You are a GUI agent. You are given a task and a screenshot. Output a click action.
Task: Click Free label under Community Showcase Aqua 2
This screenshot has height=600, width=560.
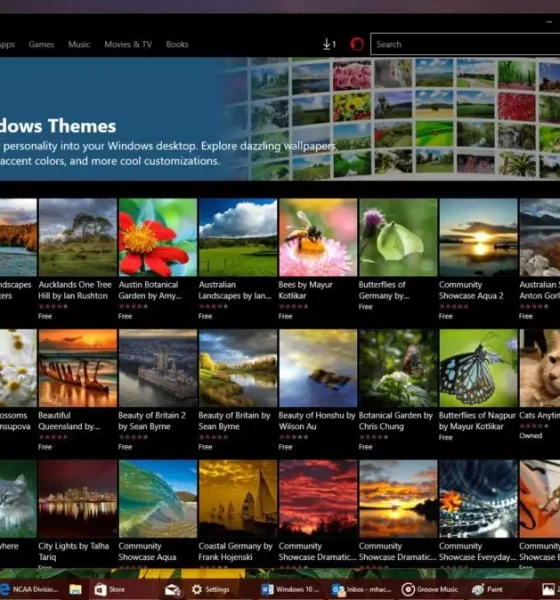pos(446,316)
